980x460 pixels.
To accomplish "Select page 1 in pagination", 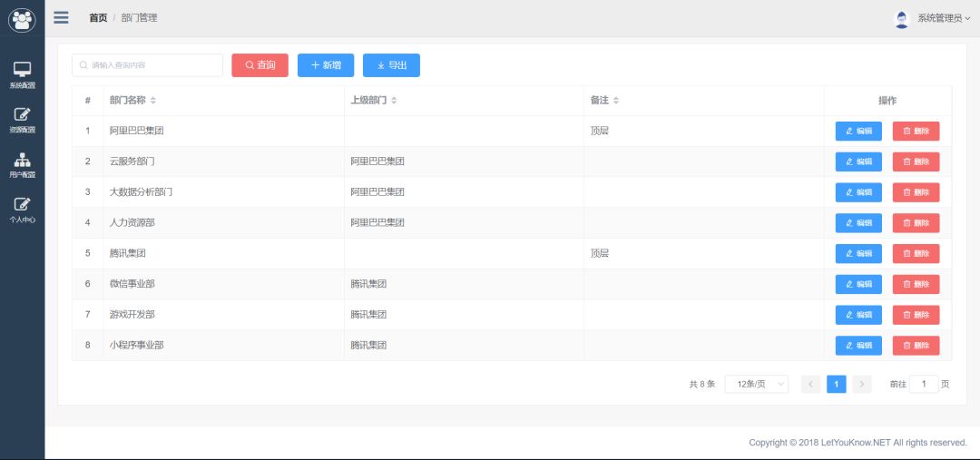I will (837, 384).
